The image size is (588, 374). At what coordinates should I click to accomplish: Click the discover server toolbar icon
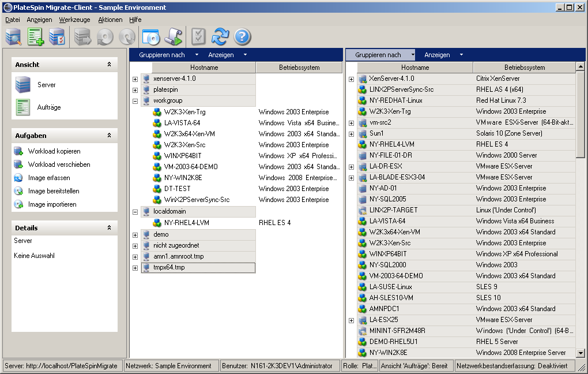point(13,37)
